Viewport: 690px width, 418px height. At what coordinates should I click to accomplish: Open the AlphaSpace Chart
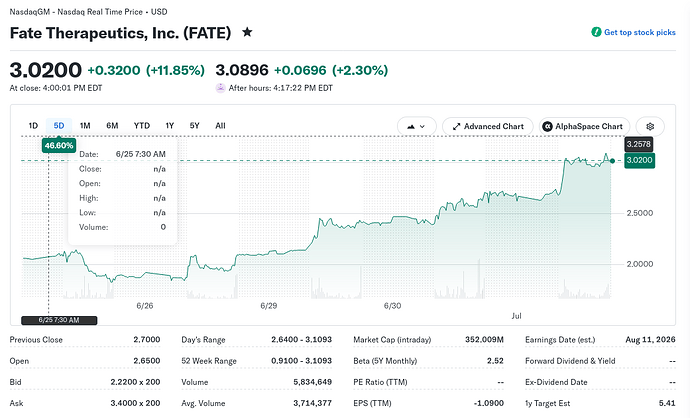click(x=584, y=126)
